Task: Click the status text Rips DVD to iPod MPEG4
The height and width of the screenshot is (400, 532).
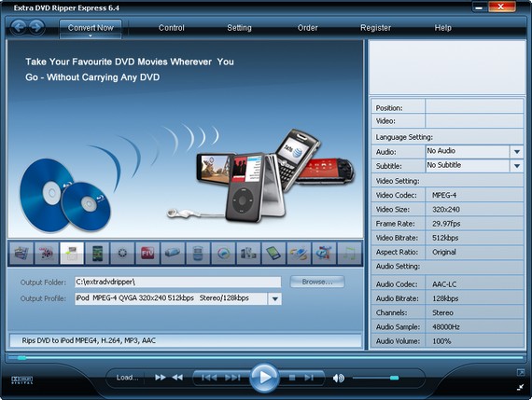Action: point(89,340)
